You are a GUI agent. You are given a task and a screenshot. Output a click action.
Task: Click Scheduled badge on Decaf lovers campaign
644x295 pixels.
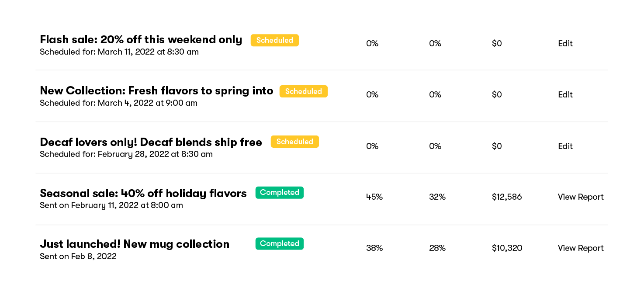point(294,142)
